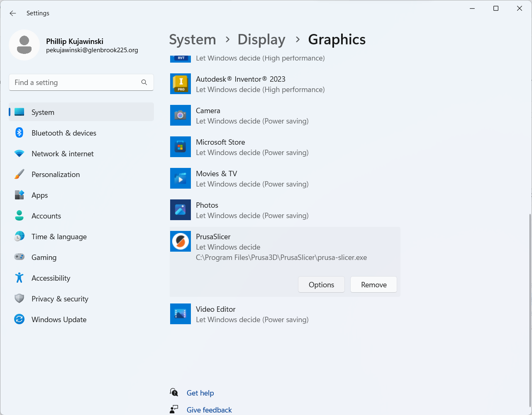Click Phillip Kujawinski account name

coord(75,41)
